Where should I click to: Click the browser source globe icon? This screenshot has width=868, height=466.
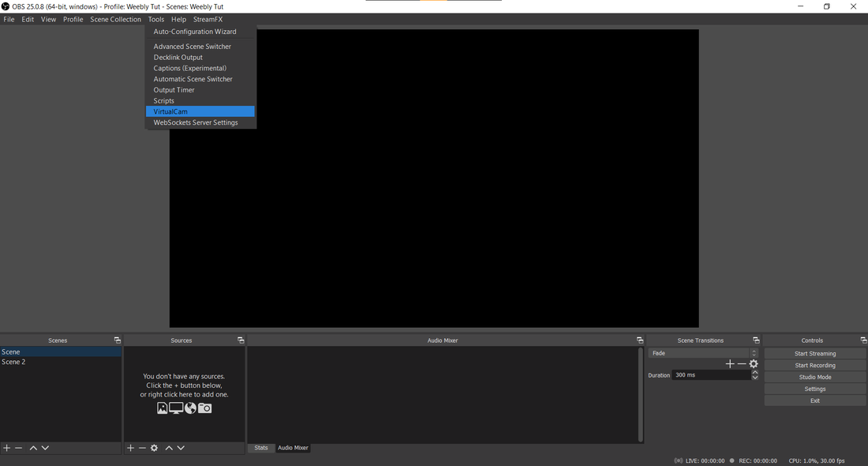point(189,408)
